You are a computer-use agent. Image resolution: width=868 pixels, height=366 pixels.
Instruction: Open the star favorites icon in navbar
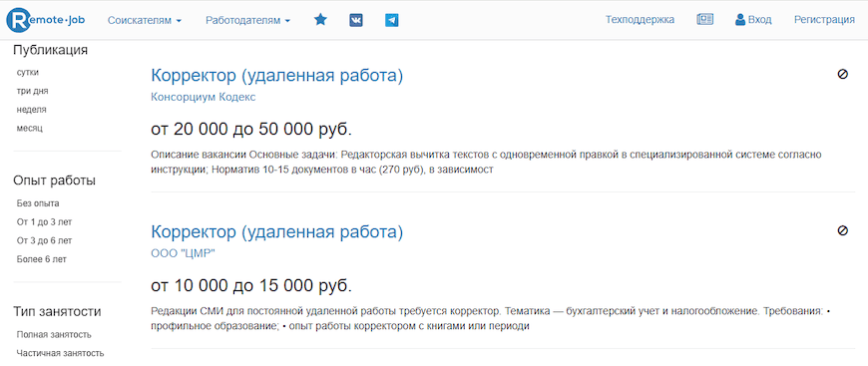320,20
